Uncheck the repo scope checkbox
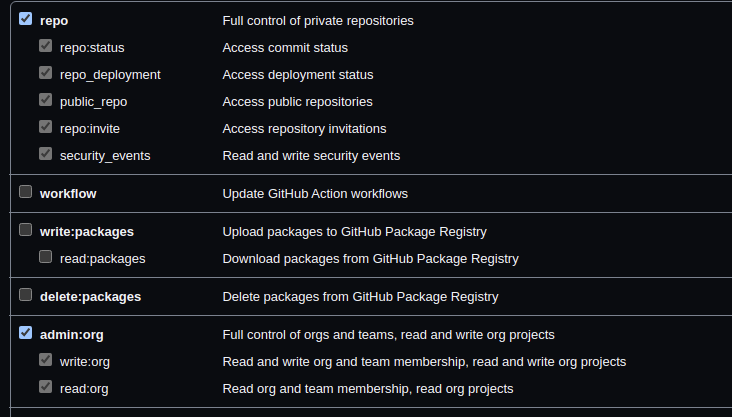 click(26, 19)
